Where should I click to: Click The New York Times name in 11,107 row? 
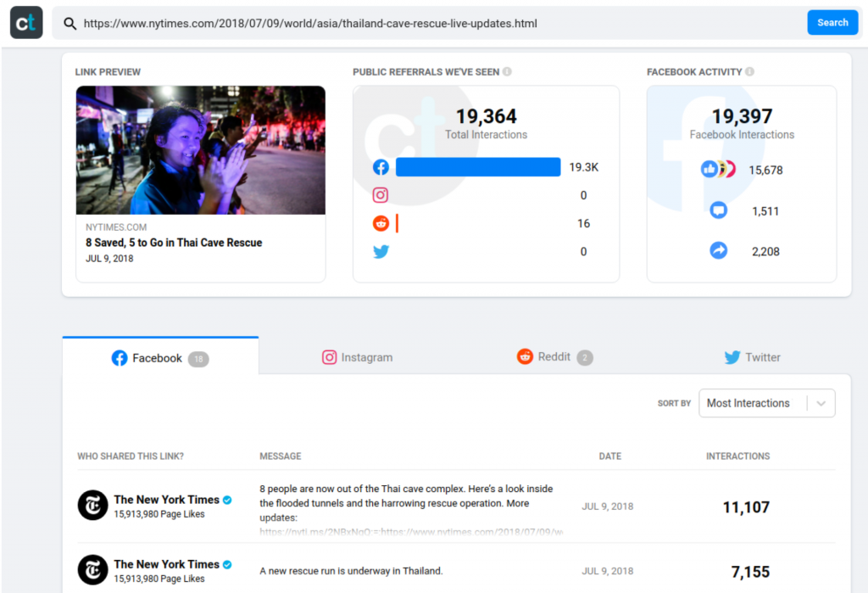tap(167, 500)
